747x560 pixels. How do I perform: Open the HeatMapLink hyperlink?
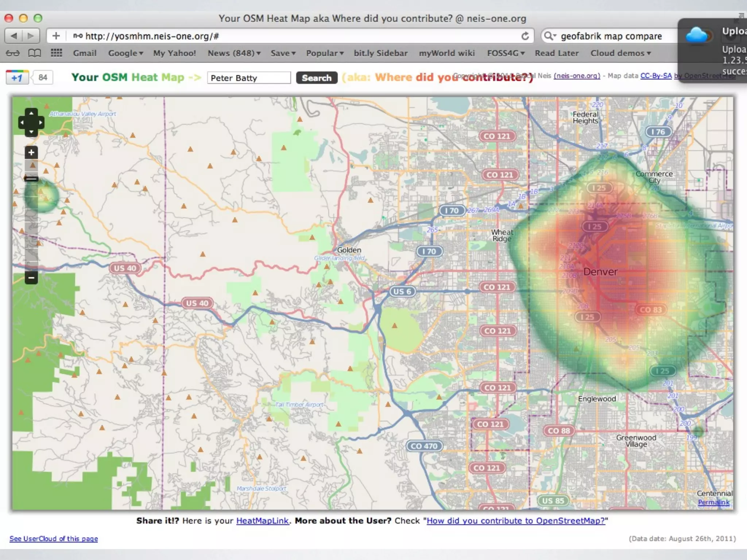(x=262, y=521)
